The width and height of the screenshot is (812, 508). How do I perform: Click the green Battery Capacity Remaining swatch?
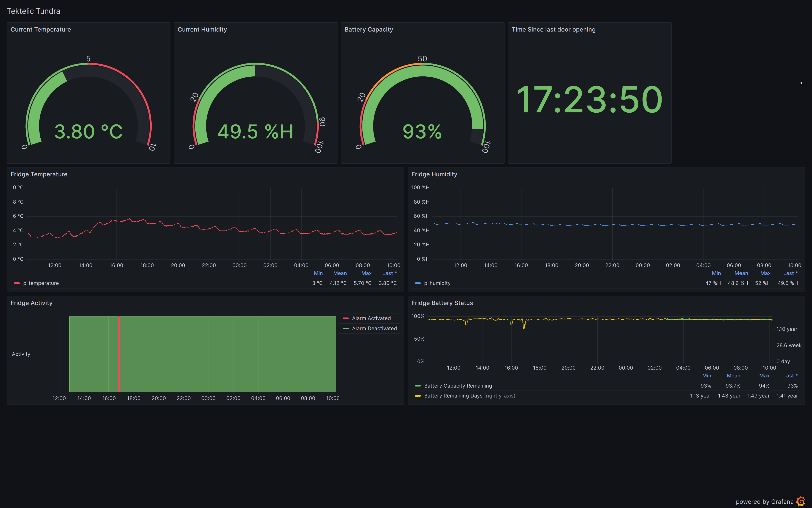418,386
